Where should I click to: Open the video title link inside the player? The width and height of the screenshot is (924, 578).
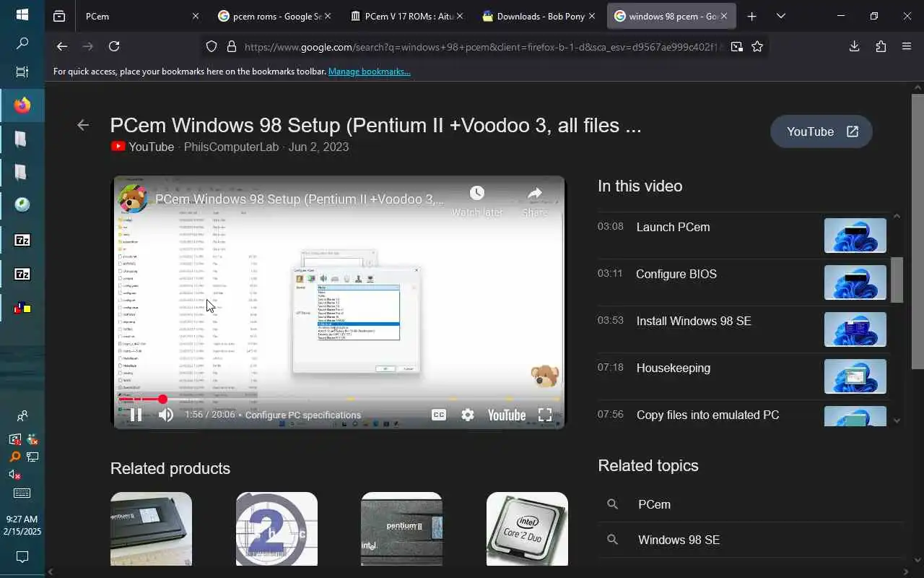pyautogui.click(x=300, y=199)
